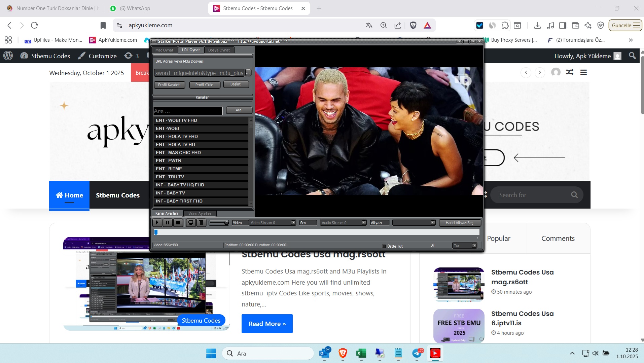The width and height of the screenshot is (644, 363).
Task: Select channel ENT - TRU TV
Action: click(201, 177)
